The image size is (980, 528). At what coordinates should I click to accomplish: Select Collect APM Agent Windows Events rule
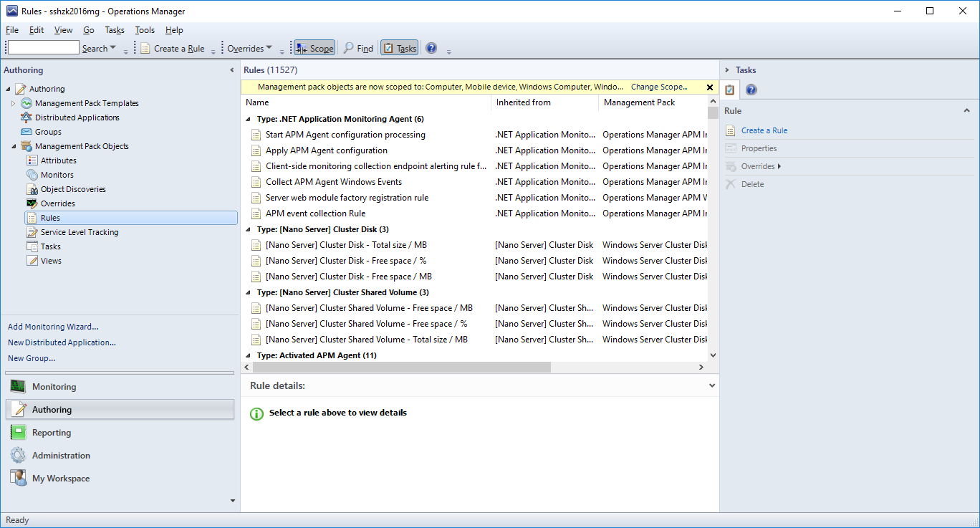pyautogui.click(x=334, y=182)
